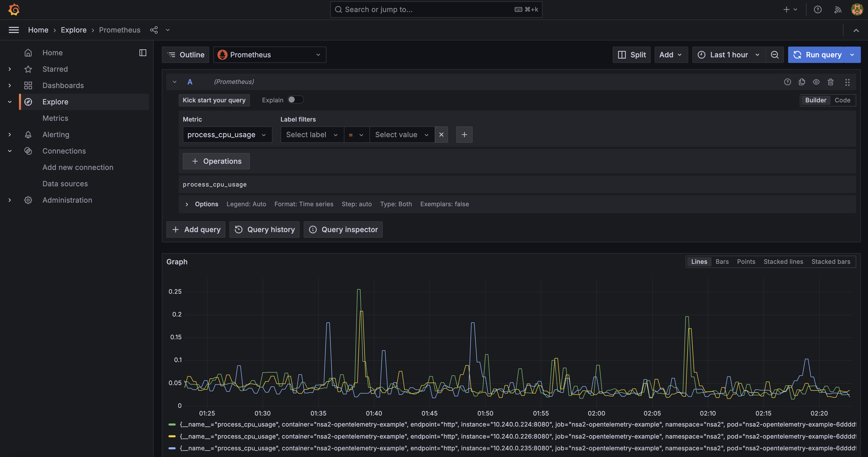Open Metrics under Explore

point(55,118)
